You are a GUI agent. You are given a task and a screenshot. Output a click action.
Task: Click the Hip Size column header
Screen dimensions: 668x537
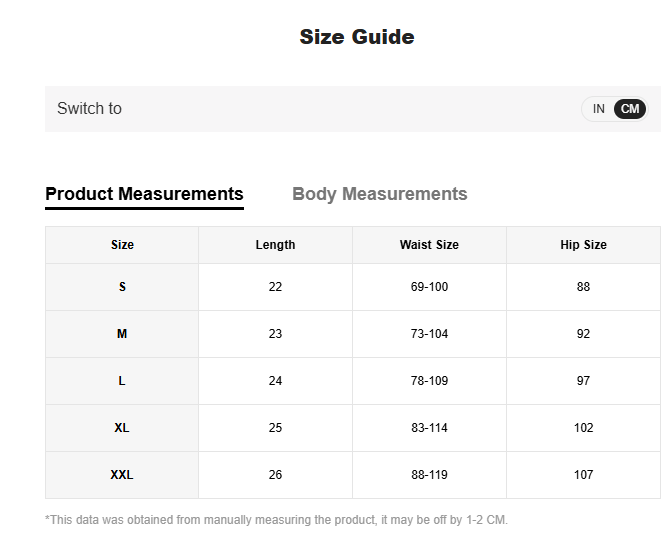click(583, 245)
